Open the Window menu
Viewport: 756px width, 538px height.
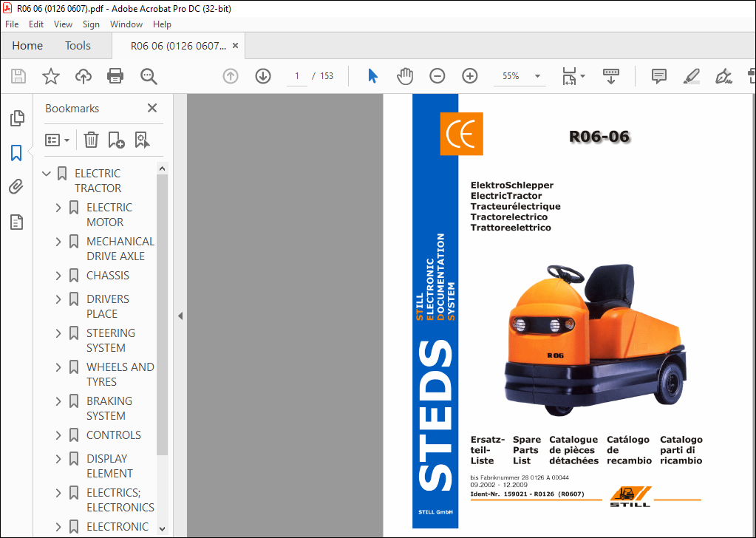[x=126, y=24]
